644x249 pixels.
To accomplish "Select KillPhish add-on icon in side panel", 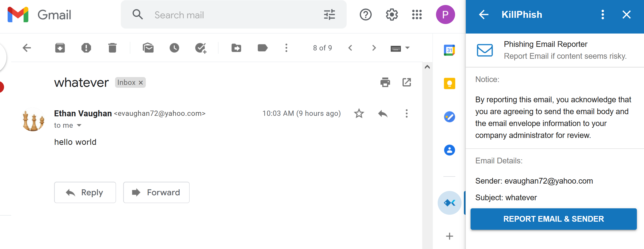I will pos(450,203).
